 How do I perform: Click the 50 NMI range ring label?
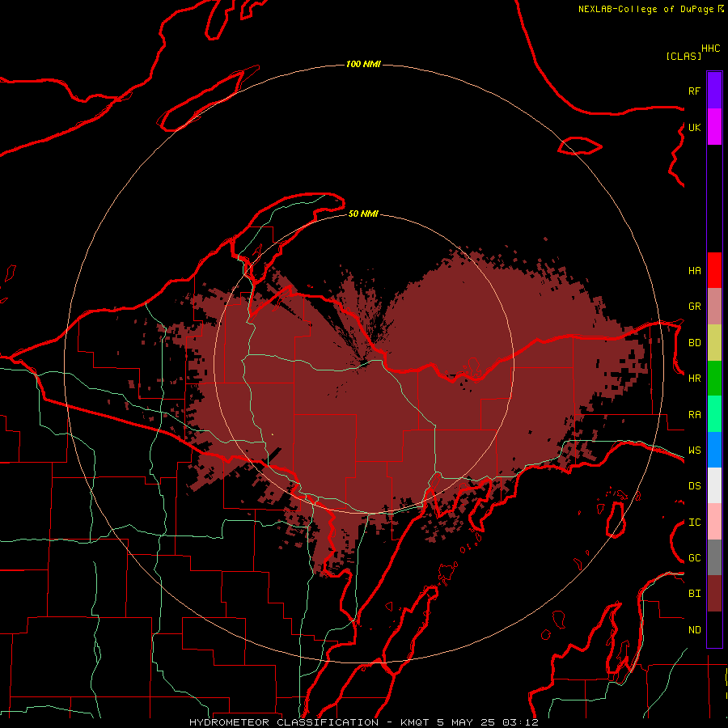363,214
